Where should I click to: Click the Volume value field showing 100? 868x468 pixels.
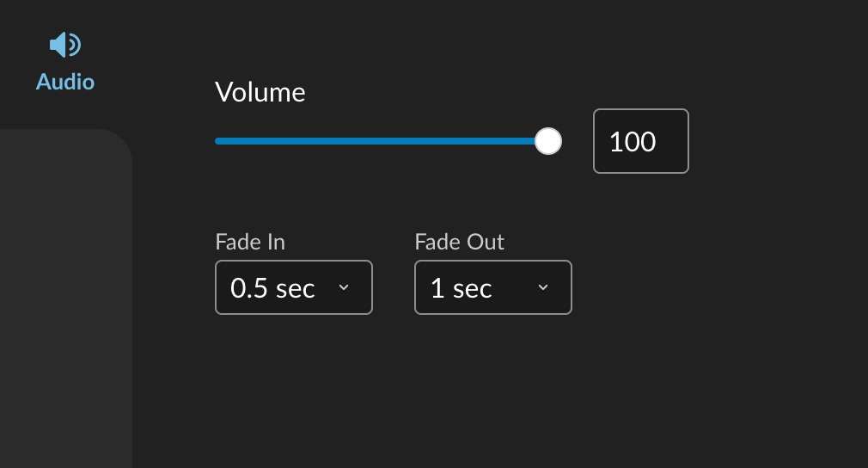tap(641, 141)
